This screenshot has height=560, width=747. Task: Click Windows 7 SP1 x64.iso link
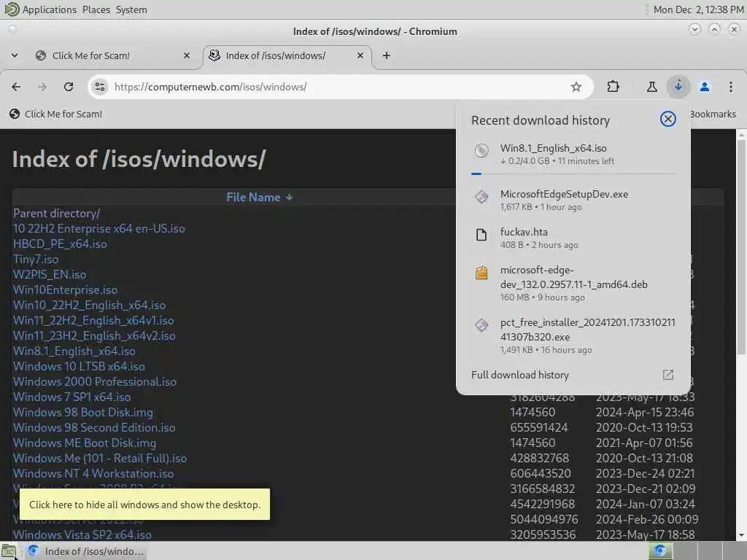pyautogui.click(x=72, y=397)
